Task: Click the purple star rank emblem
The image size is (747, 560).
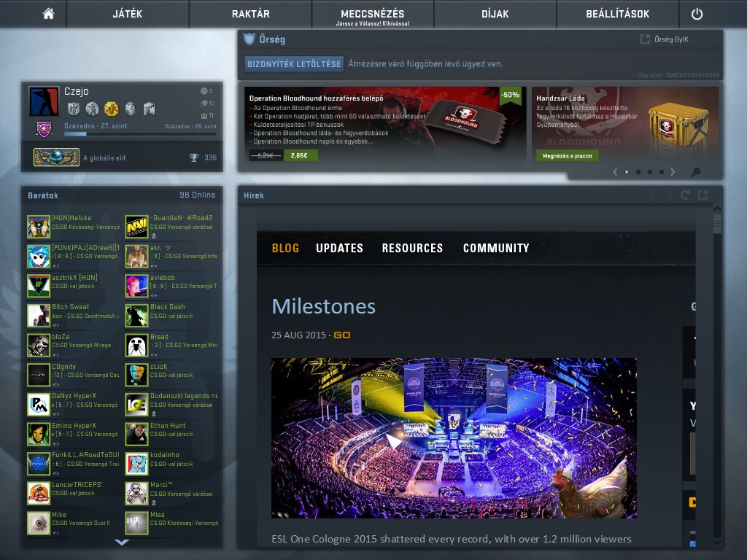Action: pyautogui.click(x=44, y=128)
